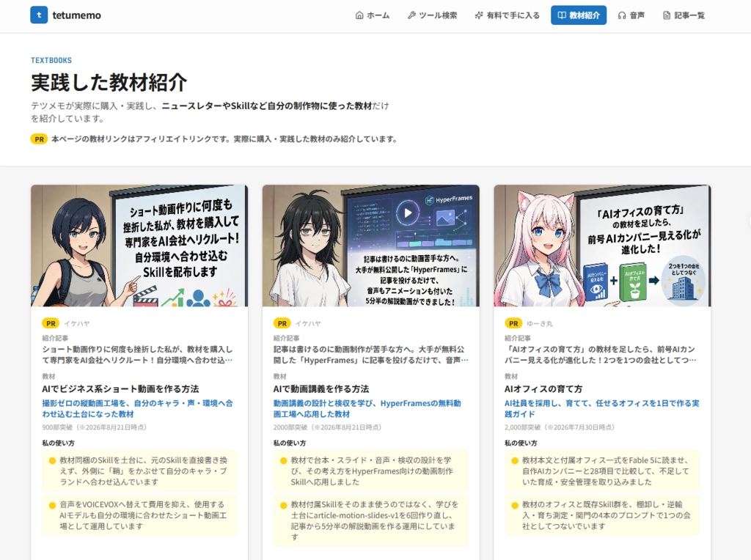Click 2,000部突破 (※2026年7月30日時点) note
Image resolution: width=751 pixels, height=560 pixels.
tap(560, 427)
